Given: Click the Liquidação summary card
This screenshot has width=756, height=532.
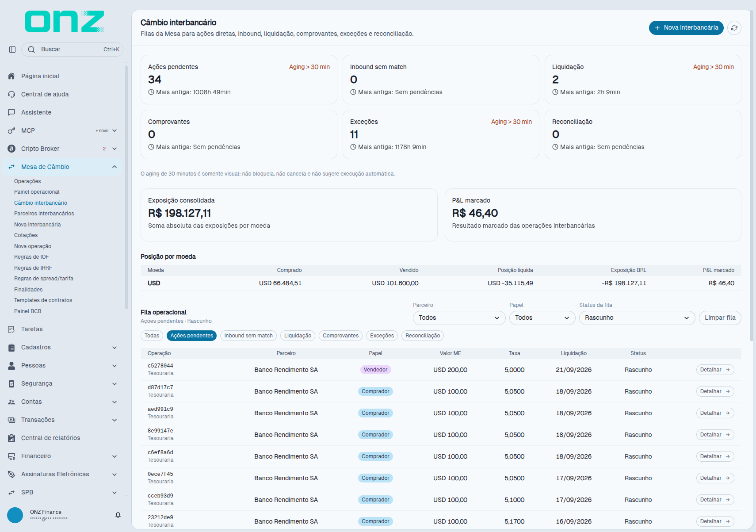Looking at the screenshot, I should [x=643, y=80].
